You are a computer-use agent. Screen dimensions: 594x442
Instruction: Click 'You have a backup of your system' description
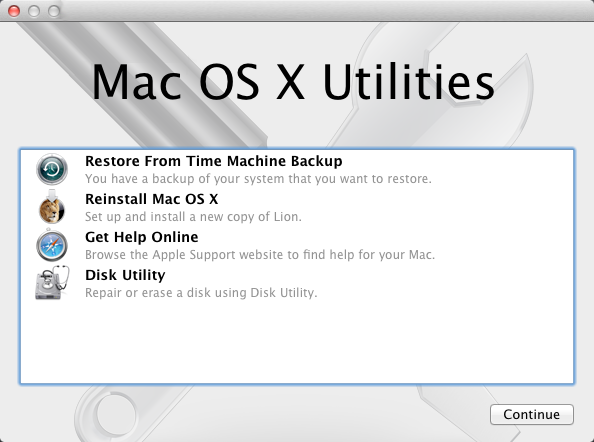258,179
